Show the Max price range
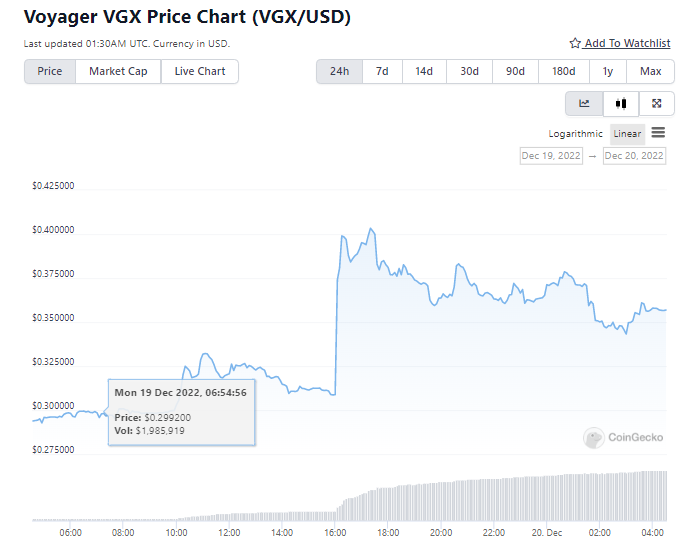This screenshot has height=546, width=689. tap(651, 72)
